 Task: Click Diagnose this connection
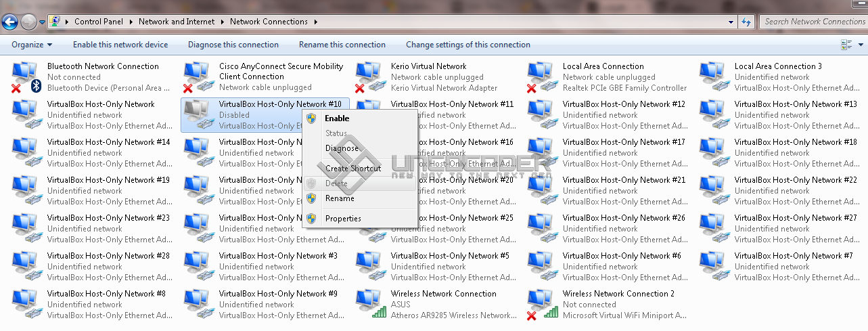tap(233, 45)
